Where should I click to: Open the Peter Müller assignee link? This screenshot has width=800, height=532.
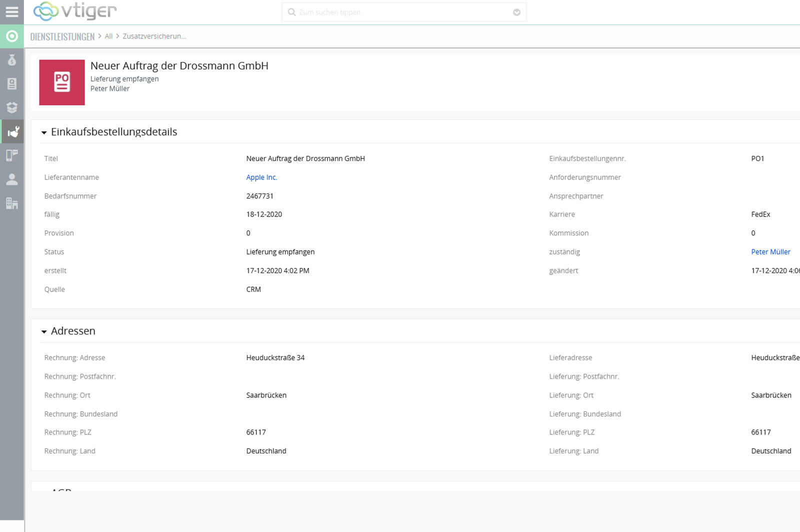point(770,252)
